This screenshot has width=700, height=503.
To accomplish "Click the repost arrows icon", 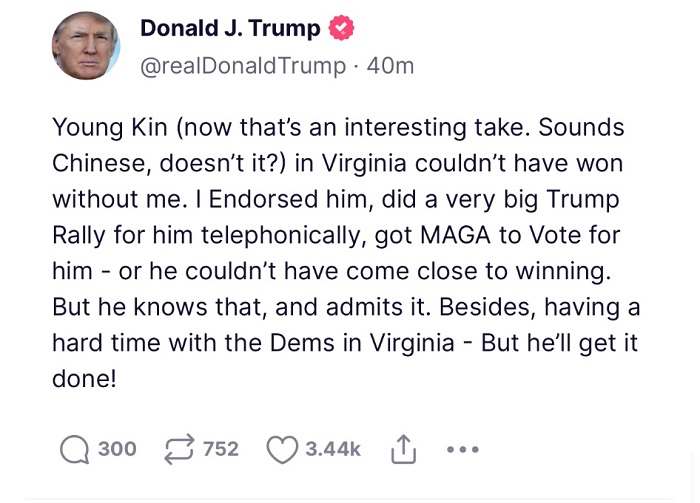I will point(178,450).
